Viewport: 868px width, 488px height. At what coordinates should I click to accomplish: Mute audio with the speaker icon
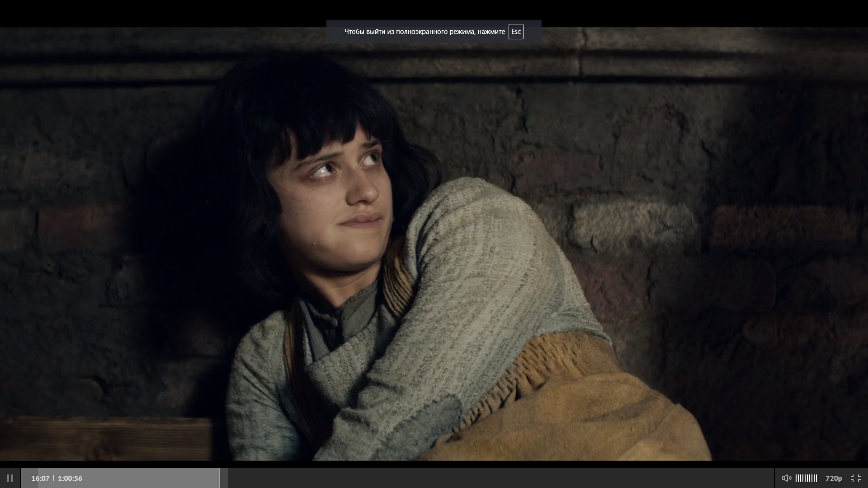[x=787, y=478]
